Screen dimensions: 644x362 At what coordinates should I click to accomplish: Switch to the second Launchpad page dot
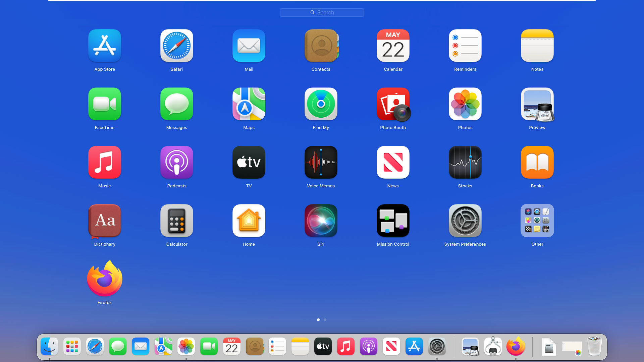pyautogui.click(x=325, y=320)
